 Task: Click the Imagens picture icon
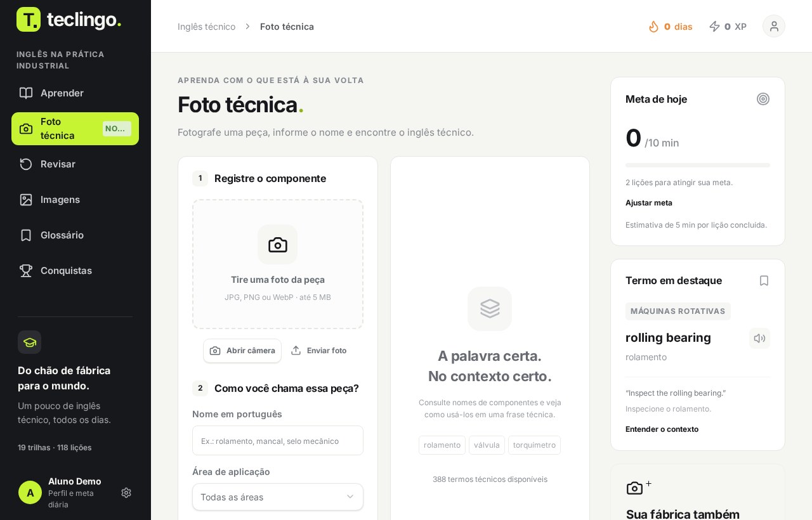(x=26, y=200)
